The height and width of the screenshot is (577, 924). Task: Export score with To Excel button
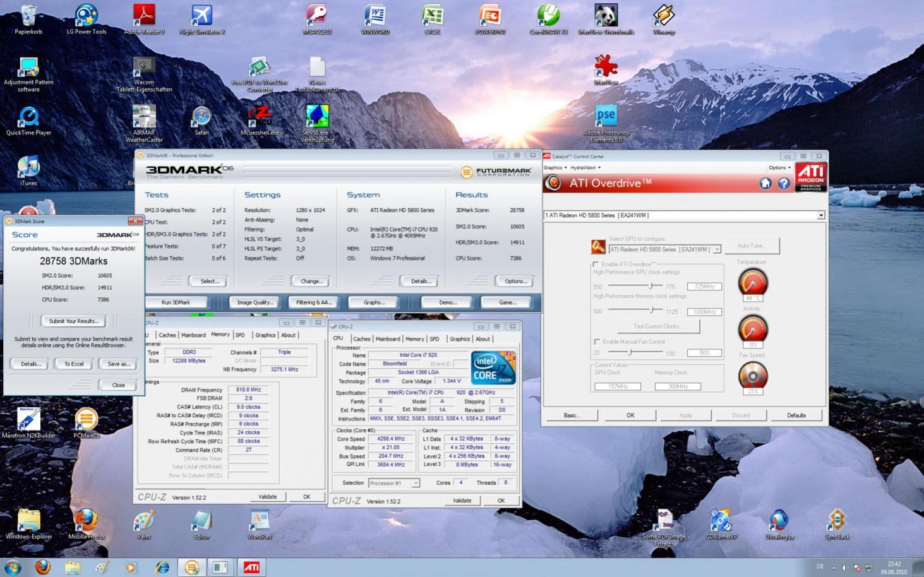[74, 364]
